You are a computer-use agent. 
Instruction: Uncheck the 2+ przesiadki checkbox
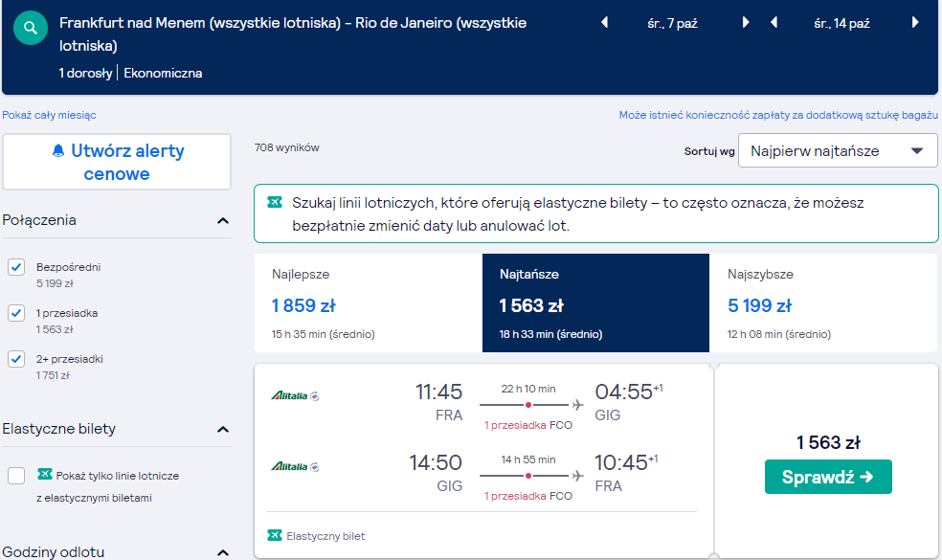pos(16,359)
